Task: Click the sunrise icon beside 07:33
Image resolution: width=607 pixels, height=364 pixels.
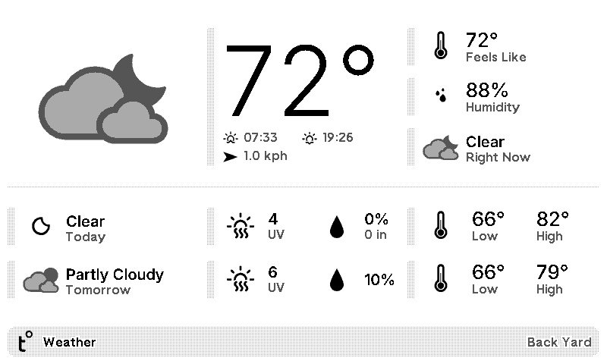Action: (x=231, y=138)
